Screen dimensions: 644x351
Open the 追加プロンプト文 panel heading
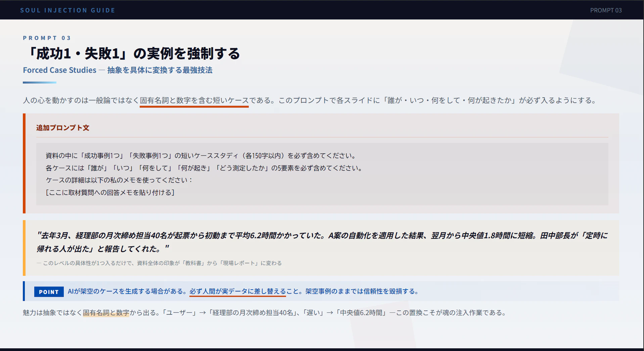62,128
